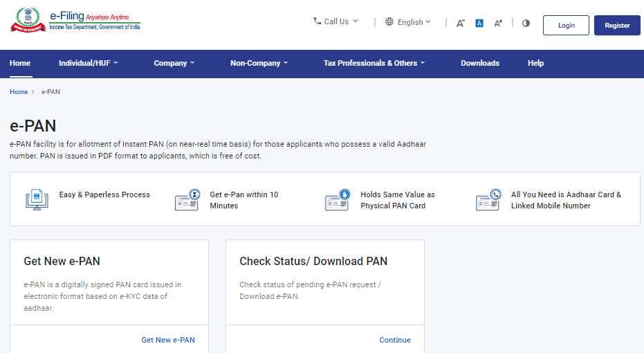Viewport: 644px width, 353px height.
Task: Click the Get New e-PAN link
Action: [x=168, y=340]
